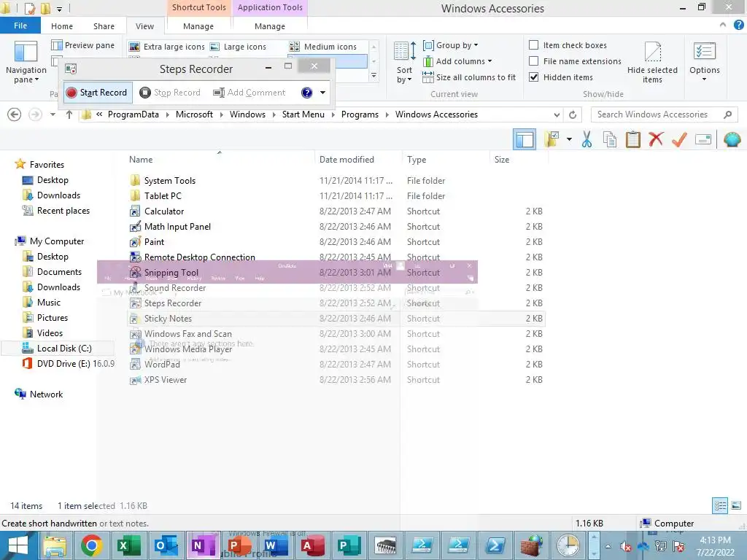Open Outlook from the taskbar
The width and height of the screenshot is (747, 560).
pos(166,545)
